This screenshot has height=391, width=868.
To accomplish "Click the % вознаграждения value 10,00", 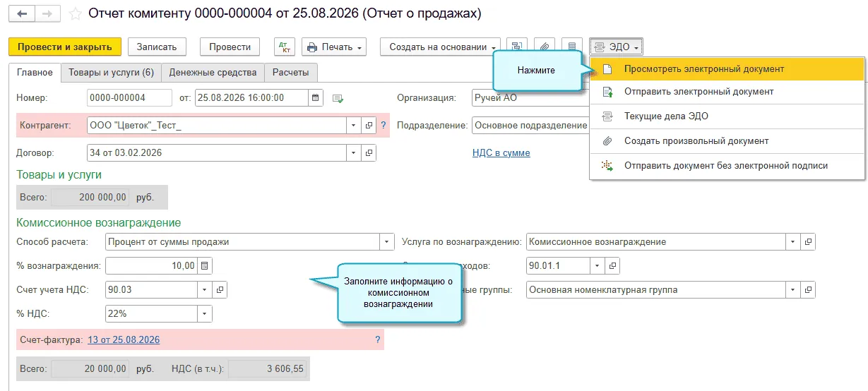I will coord(151,266).
